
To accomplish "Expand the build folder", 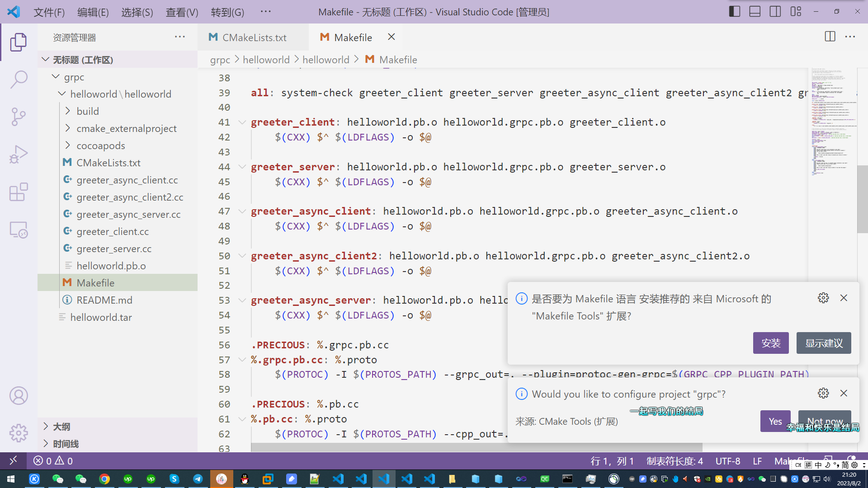I will (68, 111).
